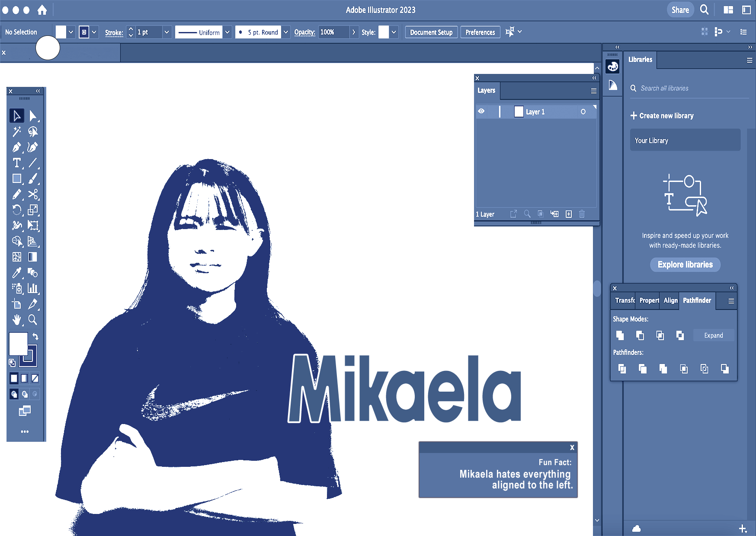Select the Scissors tool
Screen dimensions: 756x536
click(x=33, y=194)
